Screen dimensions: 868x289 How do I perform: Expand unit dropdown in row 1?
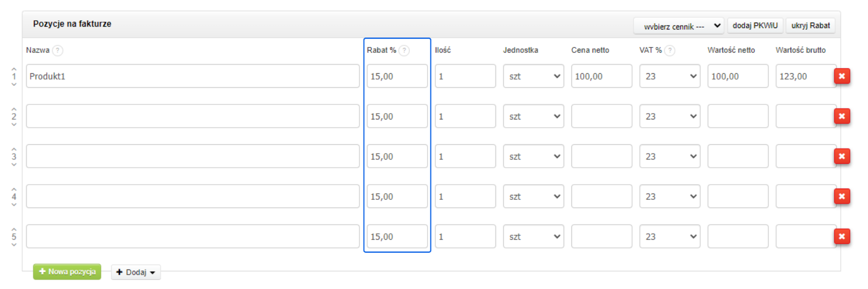click(x=533, y=76)
